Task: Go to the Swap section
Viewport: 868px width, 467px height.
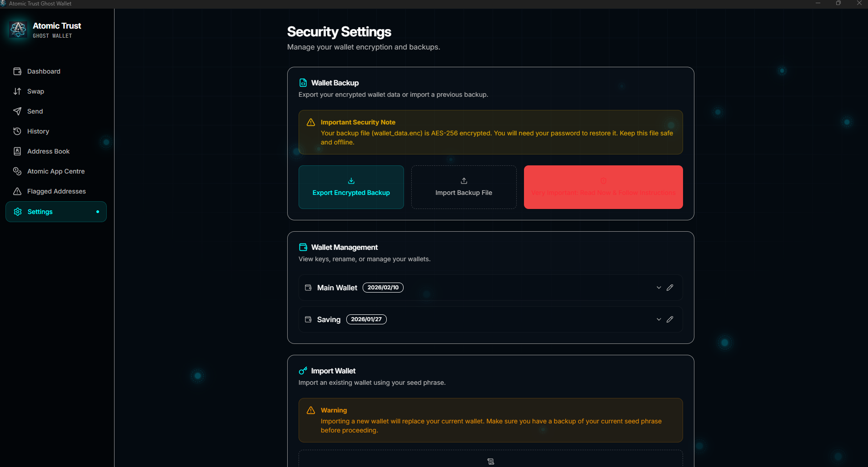Action: (x=56, y=91)
